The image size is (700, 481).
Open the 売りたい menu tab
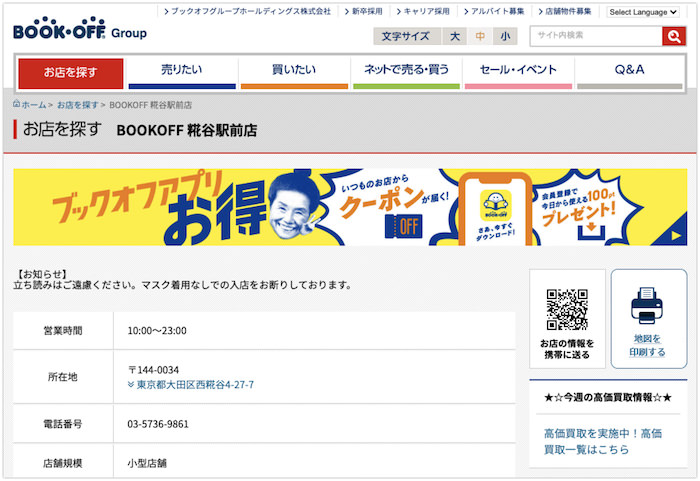(x=182, y=73)
